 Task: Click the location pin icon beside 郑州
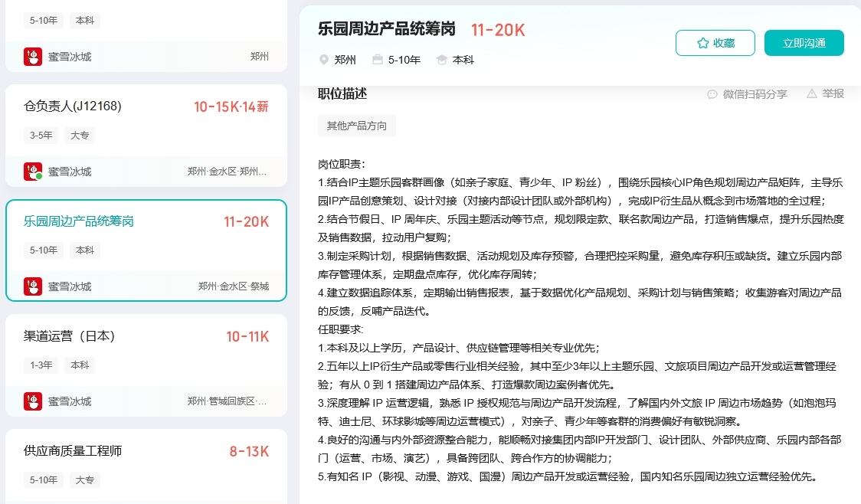[324, 60]
